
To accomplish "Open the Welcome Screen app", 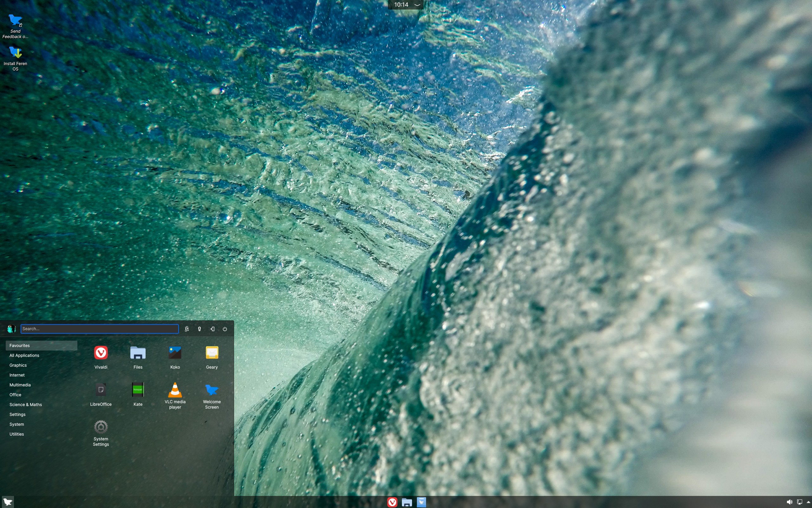I will [212, 396].
